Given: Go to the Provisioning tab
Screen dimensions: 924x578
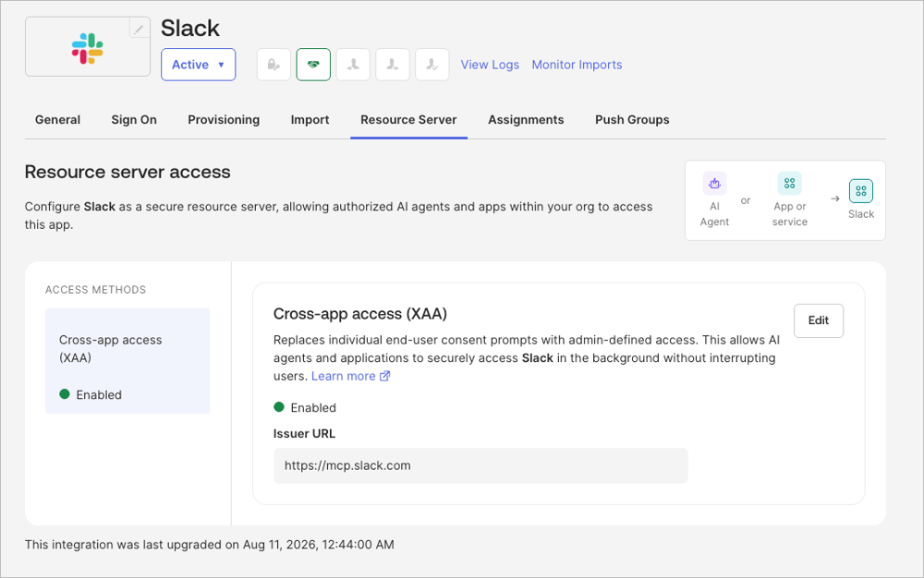Looking at the screenshot, I should click(224, 120).
